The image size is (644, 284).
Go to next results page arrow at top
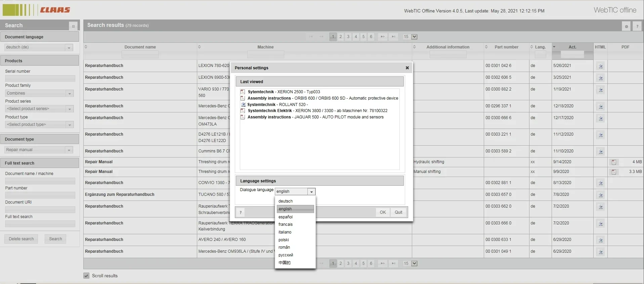[x=382, y=37]
